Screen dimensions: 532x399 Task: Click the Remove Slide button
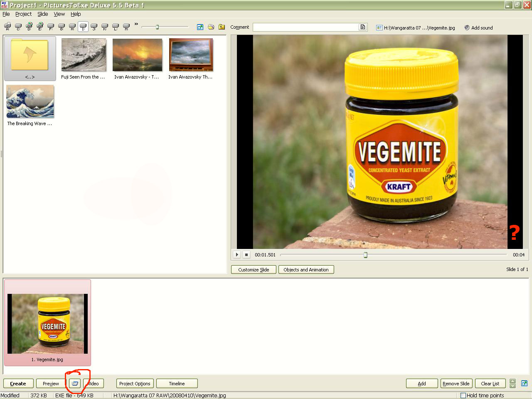456,384
